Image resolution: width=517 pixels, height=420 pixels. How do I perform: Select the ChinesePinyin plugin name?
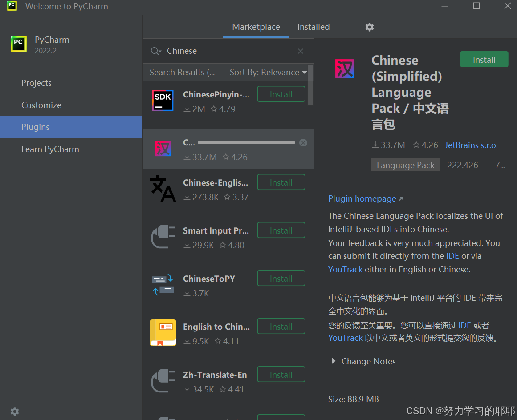click(x=216, y=94)
